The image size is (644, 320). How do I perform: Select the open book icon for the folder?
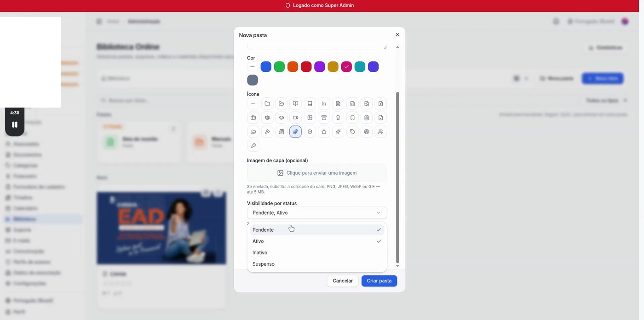coord(295,103)
